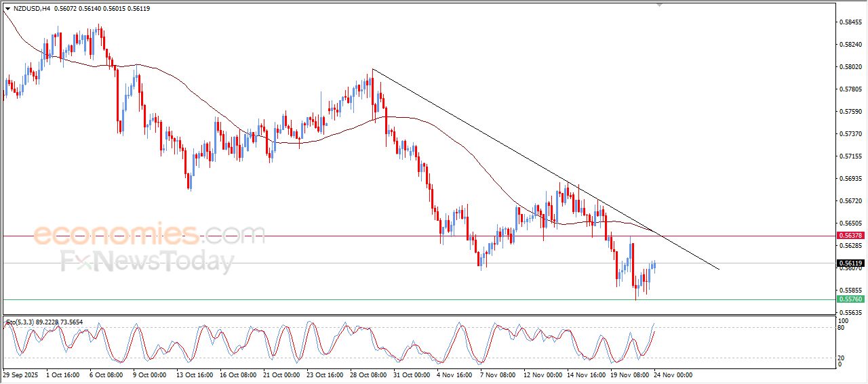Click the 0.56072 open price value in header
The height and width of the screenshot is (384, 868).
66,9
